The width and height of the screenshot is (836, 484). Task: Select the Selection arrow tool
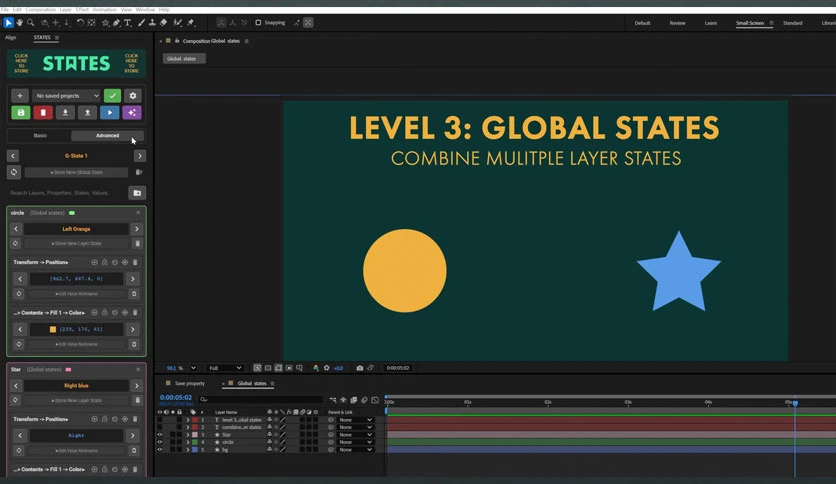pos(8,22)
